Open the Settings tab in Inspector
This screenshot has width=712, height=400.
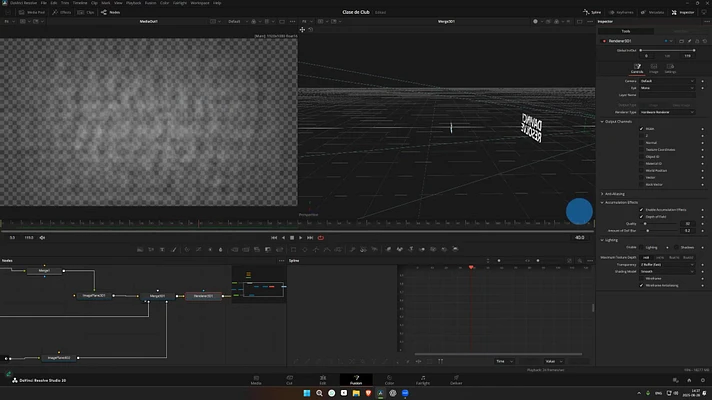(670, 70)
